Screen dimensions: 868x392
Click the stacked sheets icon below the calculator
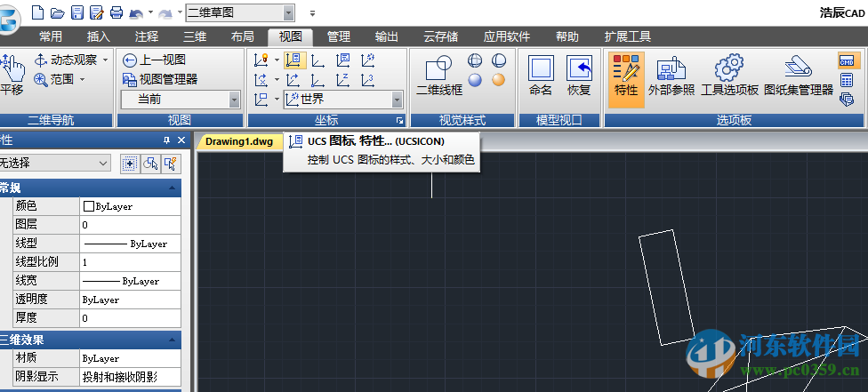pos(847,100)
